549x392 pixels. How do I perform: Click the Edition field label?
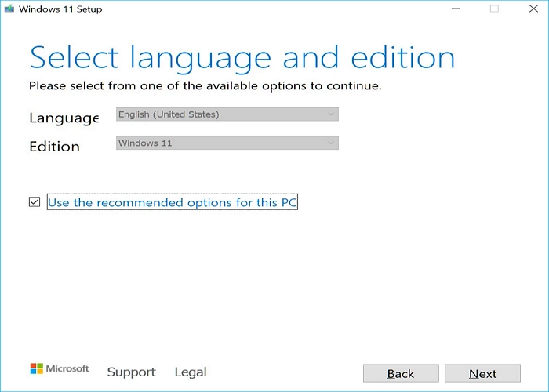tap(55, 147)
